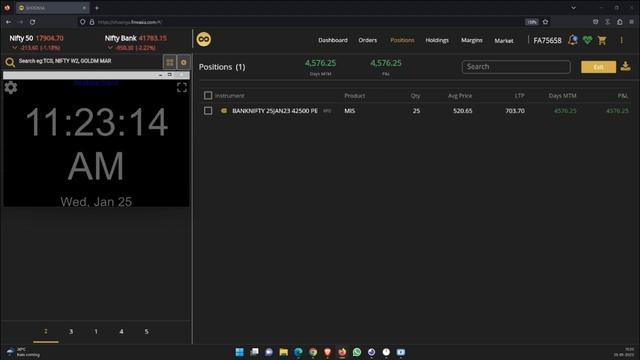This screenshot has height=360, width=640.
Task: Click the average price value 520.65
Action: tap(462, 111)
